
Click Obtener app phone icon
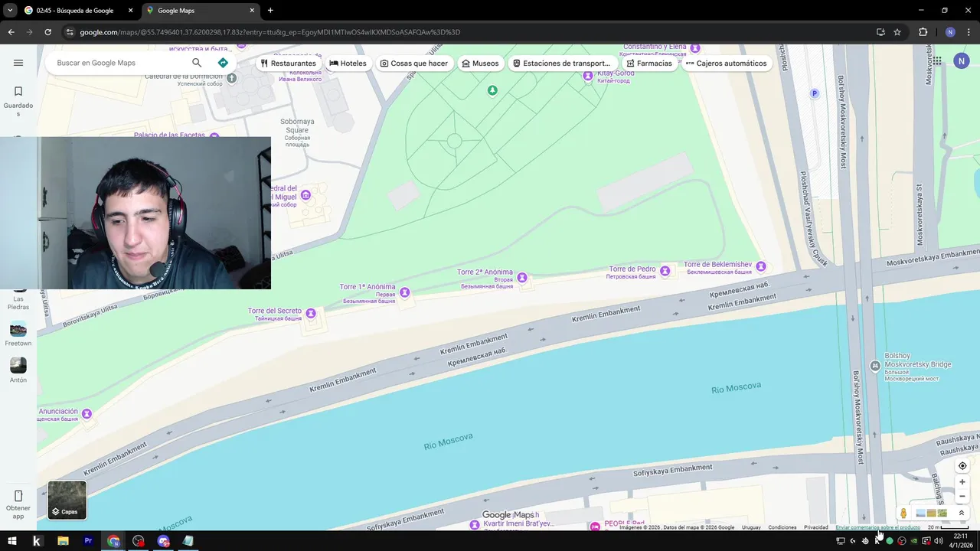click(18, 496)
